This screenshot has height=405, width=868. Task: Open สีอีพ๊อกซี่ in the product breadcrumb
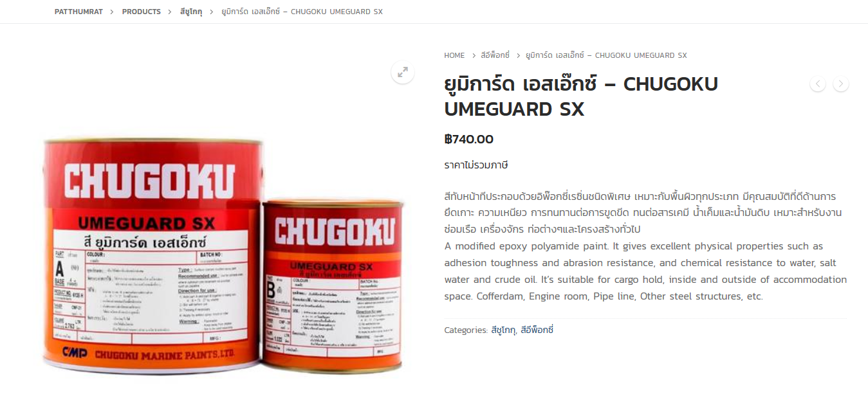point(495,55)
